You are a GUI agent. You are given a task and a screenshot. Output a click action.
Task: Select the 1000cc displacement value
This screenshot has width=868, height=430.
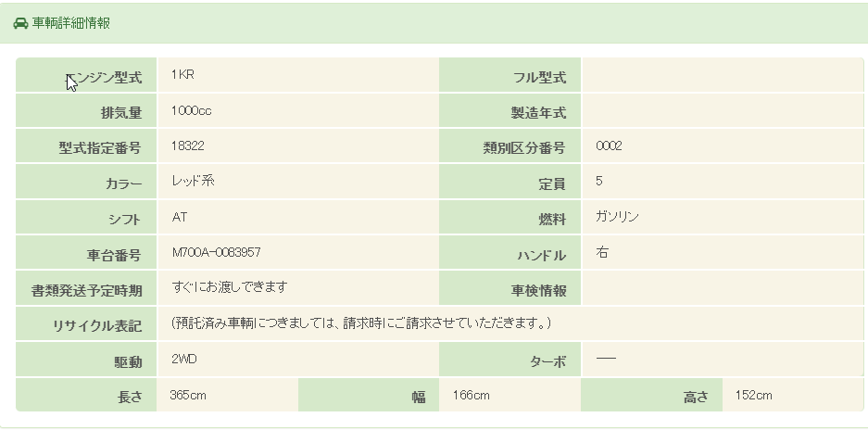point(192,111)
